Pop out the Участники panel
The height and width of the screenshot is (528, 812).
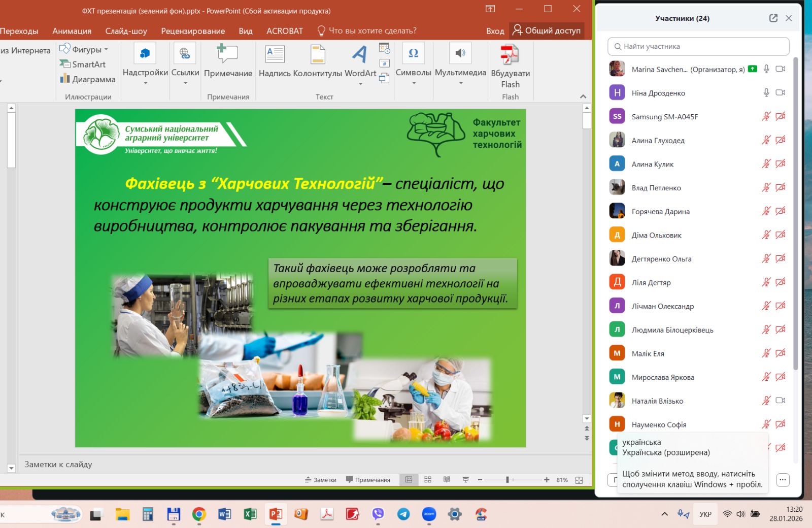pos(773,18)
